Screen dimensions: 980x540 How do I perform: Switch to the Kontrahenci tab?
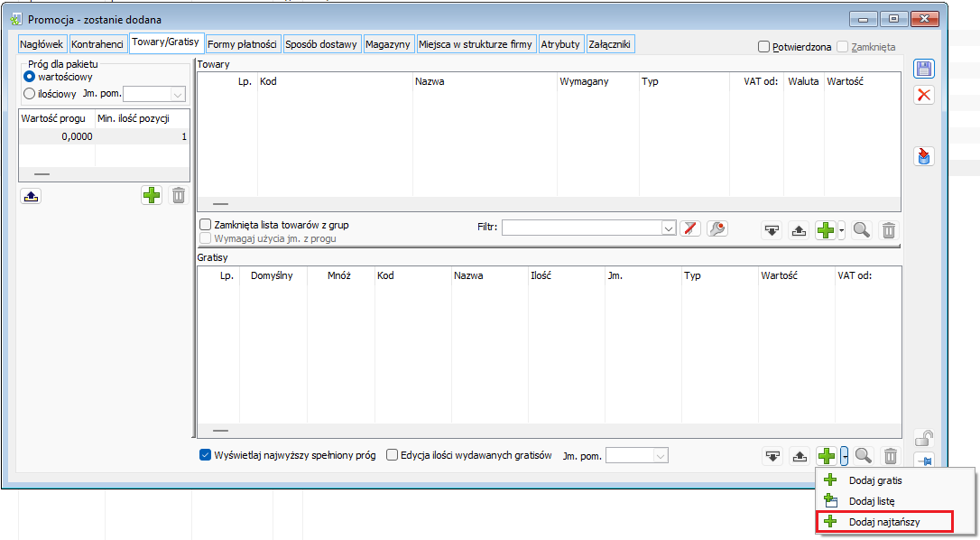tap(98, 44)
